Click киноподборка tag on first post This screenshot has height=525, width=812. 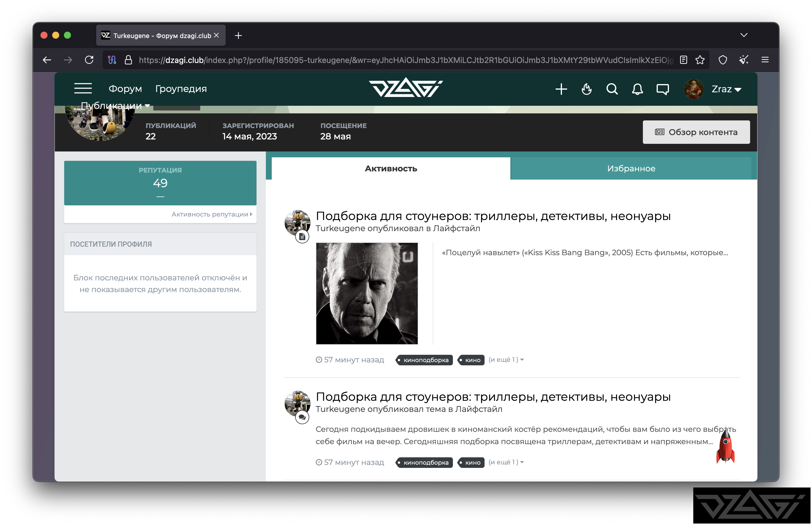pos(424,360)
